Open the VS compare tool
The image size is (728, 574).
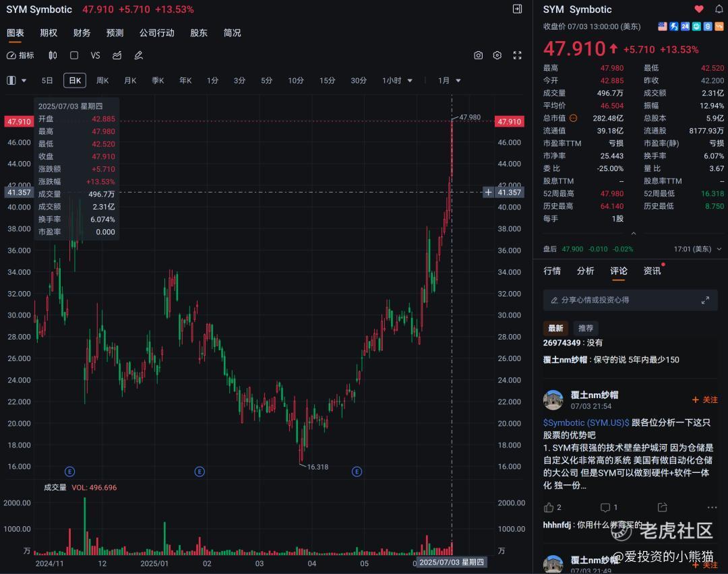[x=95, y=55]
